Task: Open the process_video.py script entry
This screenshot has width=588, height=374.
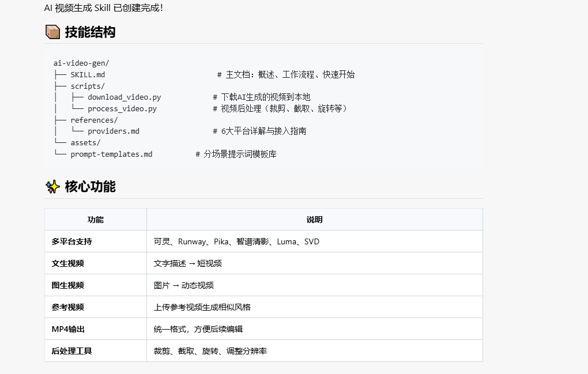Action: pyautogui.click(x=121, y=108)
